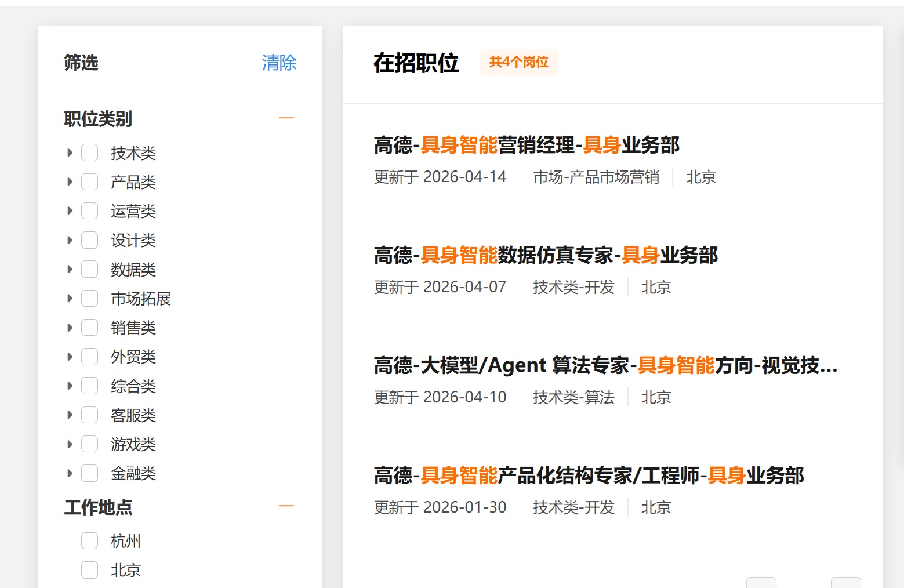
Task: Expand the 数据类 category arrow
Action: tap(70, 270)
